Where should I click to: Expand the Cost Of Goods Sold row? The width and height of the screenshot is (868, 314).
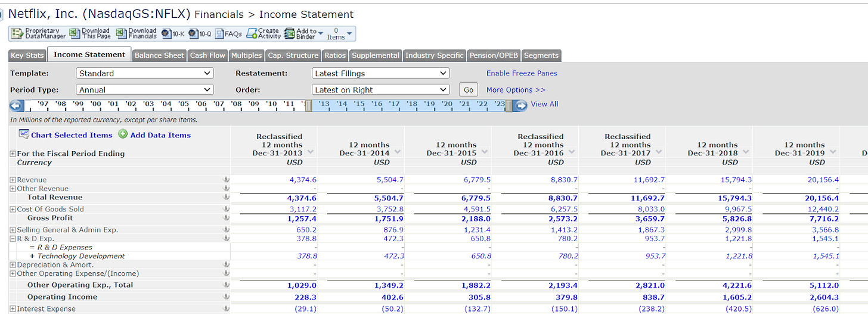(13, 209)
